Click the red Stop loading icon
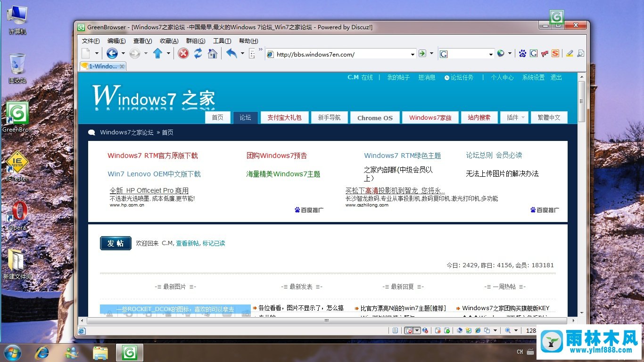This screenshot has width=644, height=362. point(183,53)
